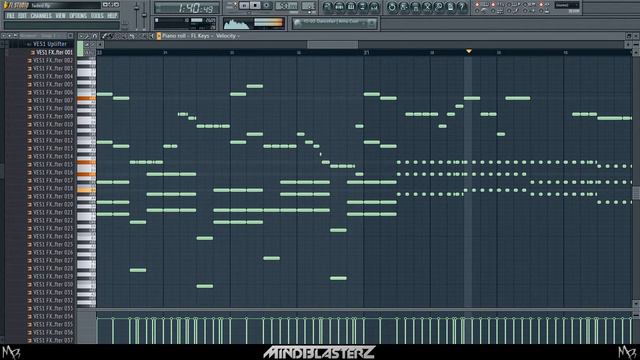Click the one-click audio recording icon
The width and height of the screenshot is (640, 360).
tap(439, 6)
